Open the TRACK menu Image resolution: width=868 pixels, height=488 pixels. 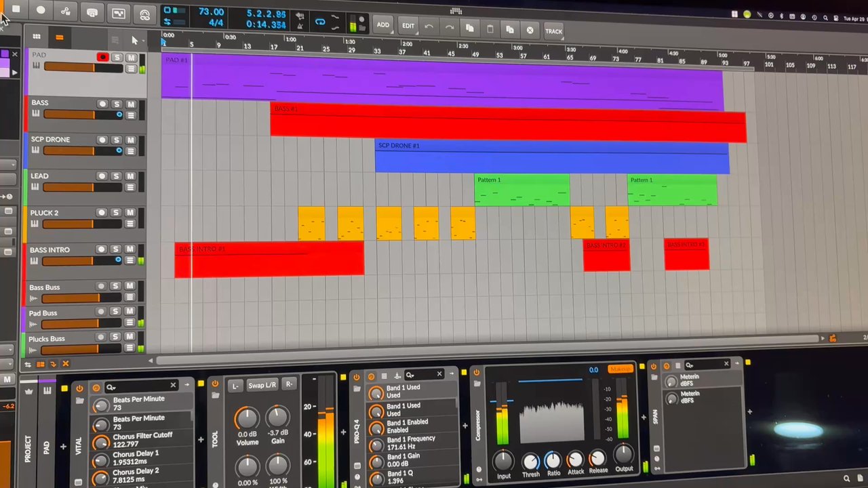(x=553, y=31)
